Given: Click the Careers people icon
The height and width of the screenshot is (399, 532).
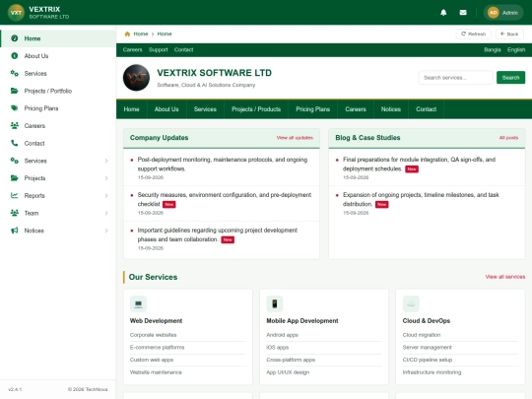Looking at the screenshot, I should pos(14,125).
